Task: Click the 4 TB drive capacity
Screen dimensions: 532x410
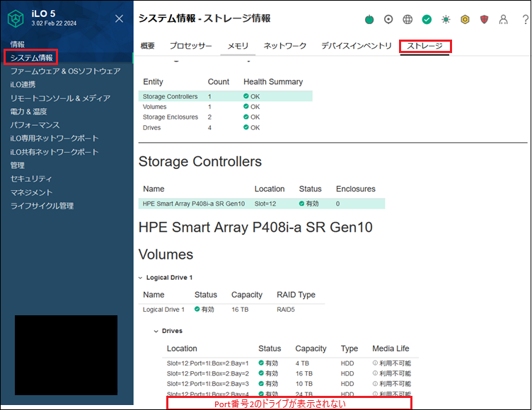Action: pyautogui.click(x=302, y=363)
